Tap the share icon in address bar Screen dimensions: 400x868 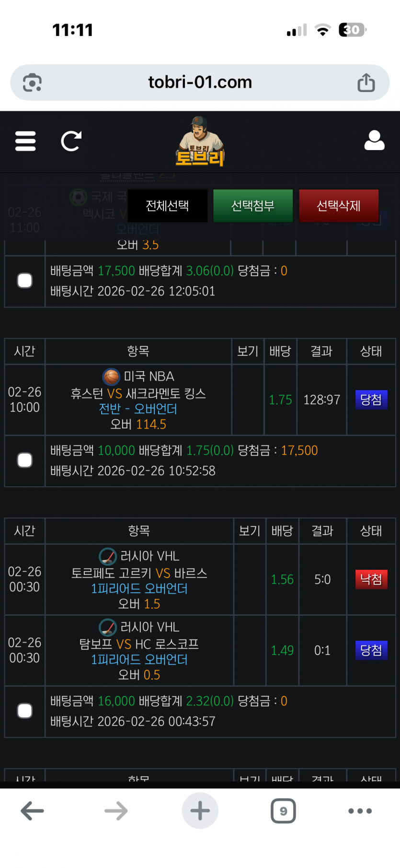click(366, 82)
